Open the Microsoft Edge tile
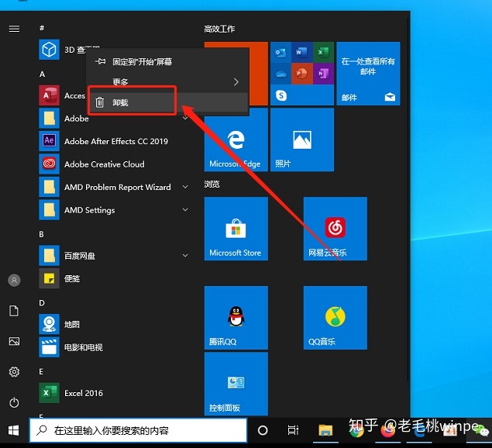Image resolution: width=492 pixels, height=448 pixels. 236,140
